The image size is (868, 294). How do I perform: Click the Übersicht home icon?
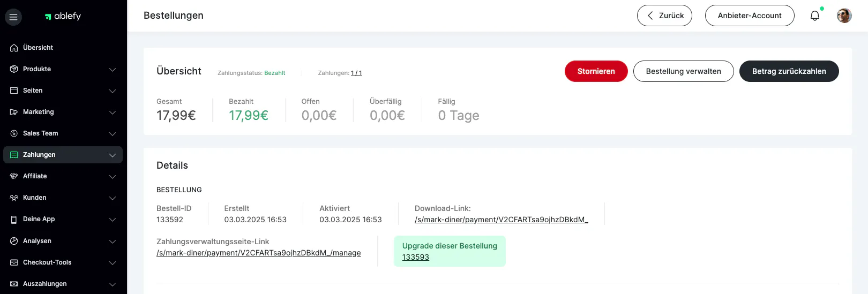[x=14, y=48]
